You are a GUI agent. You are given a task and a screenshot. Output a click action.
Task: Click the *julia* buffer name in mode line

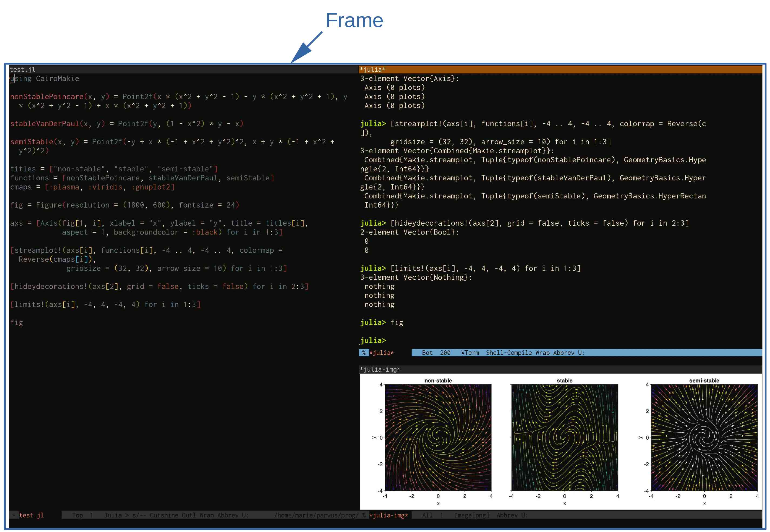(x=382, y=353)
